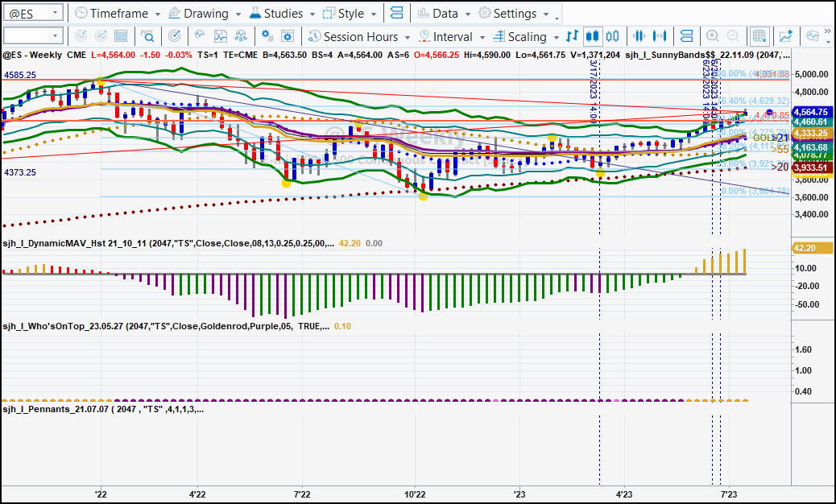The height and width of the screenshot is (504, 836).
Task: Click the 5,000.00 price axis label
Action: [813, 75]
